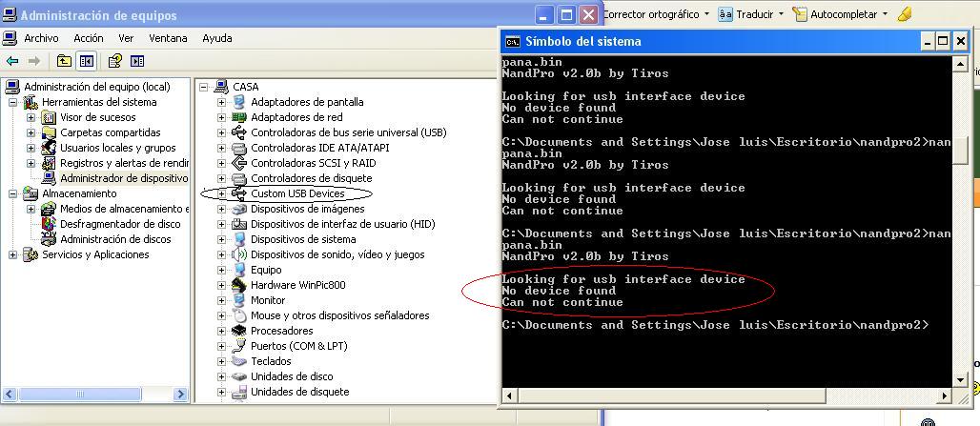Minimize the Administración de equipos window

pos(545,15)
